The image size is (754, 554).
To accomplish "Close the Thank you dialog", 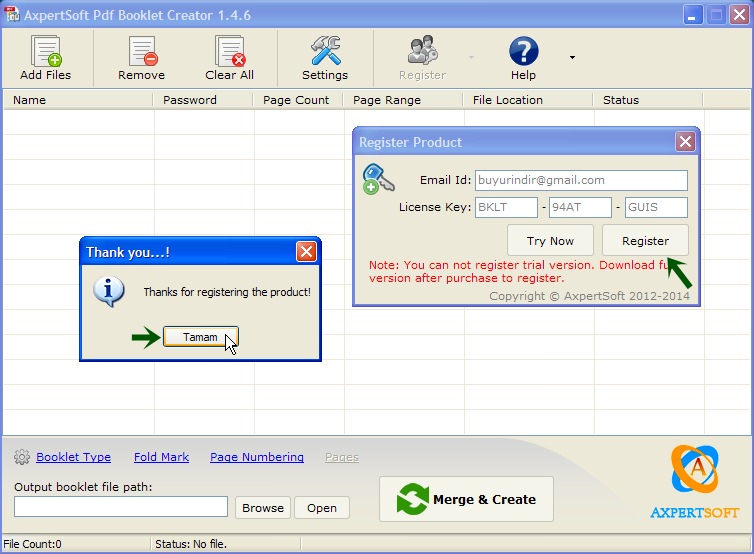I will (x=306, y=252).
